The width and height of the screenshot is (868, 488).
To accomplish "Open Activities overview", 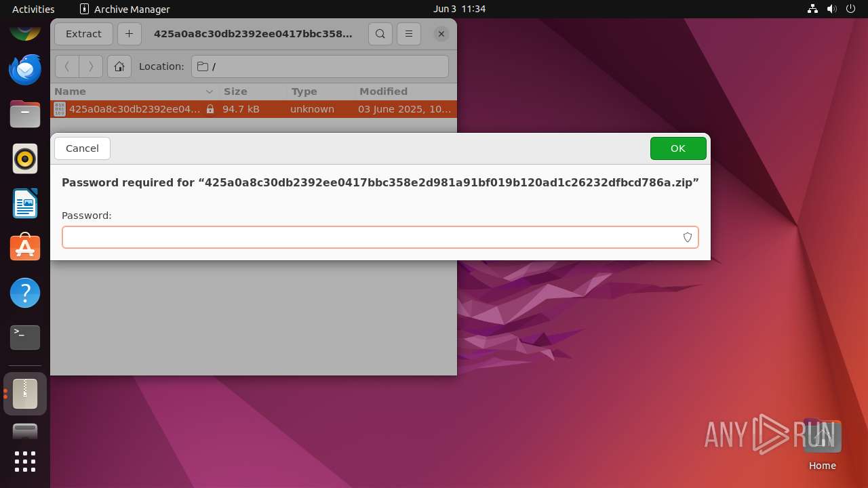I will tap(33, 9).
